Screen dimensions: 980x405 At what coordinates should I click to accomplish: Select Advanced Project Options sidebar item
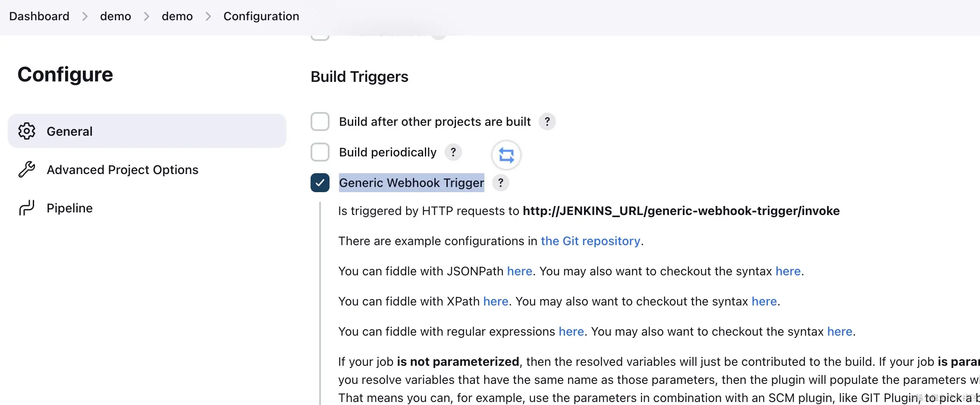[122, 170]
